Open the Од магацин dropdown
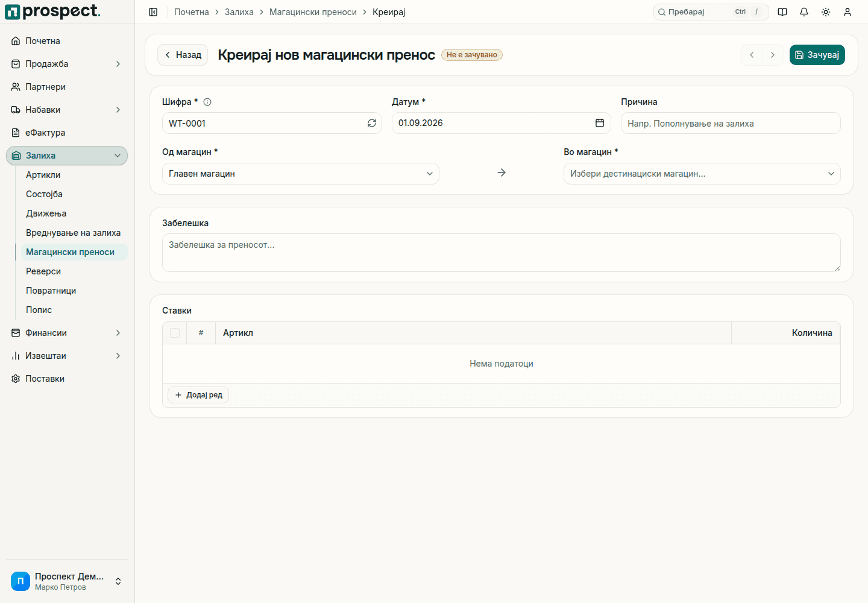 tap(301, 174)
